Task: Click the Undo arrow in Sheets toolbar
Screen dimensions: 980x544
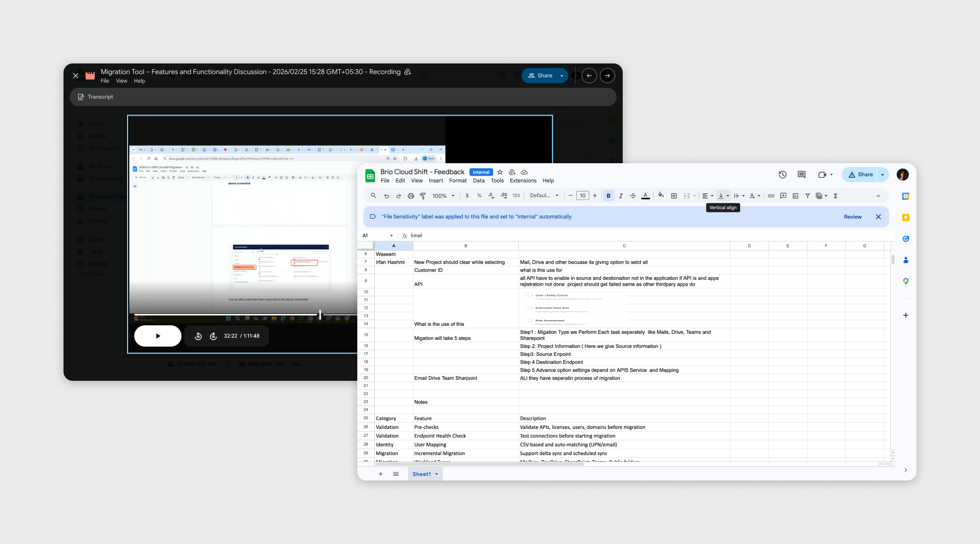Action: (x=386, y=196)
